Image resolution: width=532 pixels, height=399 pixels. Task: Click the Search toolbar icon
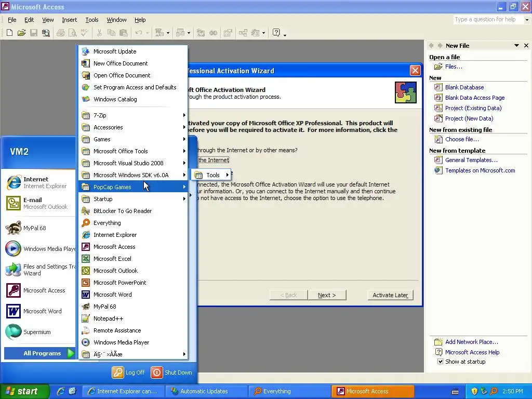(46, 33)
